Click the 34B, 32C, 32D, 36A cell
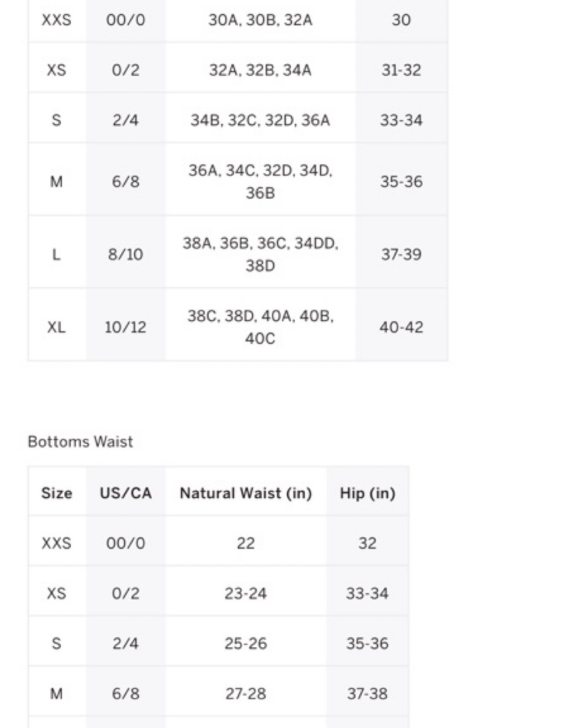 [x=260, y=121]
